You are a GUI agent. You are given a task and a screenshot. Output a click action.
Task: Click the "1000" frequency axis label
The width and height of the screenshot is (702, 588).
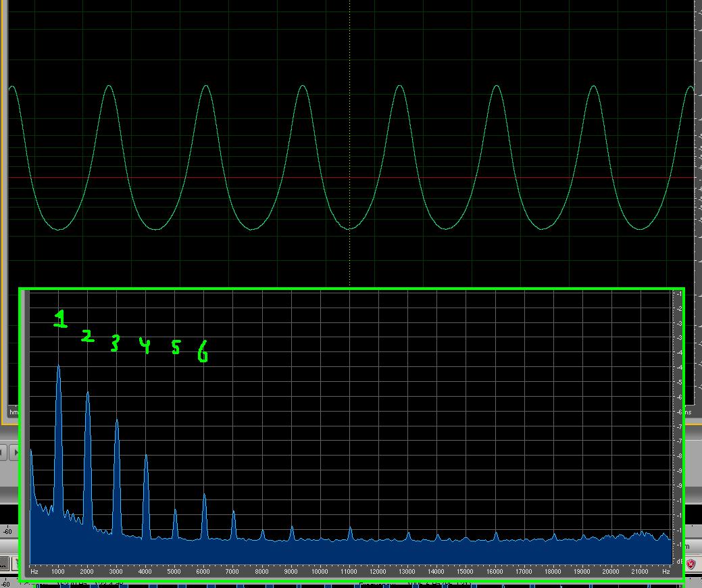coord(57,571)
